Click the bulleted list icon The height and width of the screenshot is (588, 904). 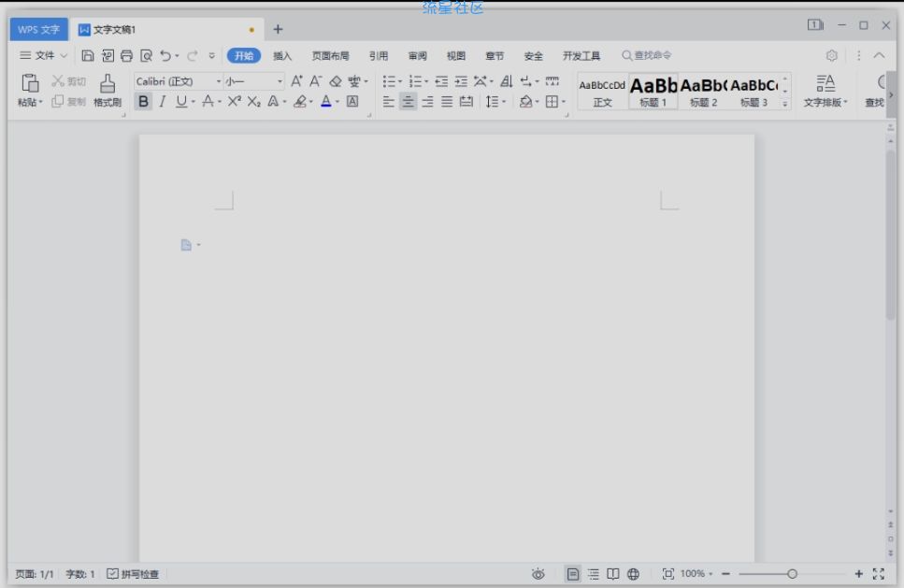tap(389, 81)
